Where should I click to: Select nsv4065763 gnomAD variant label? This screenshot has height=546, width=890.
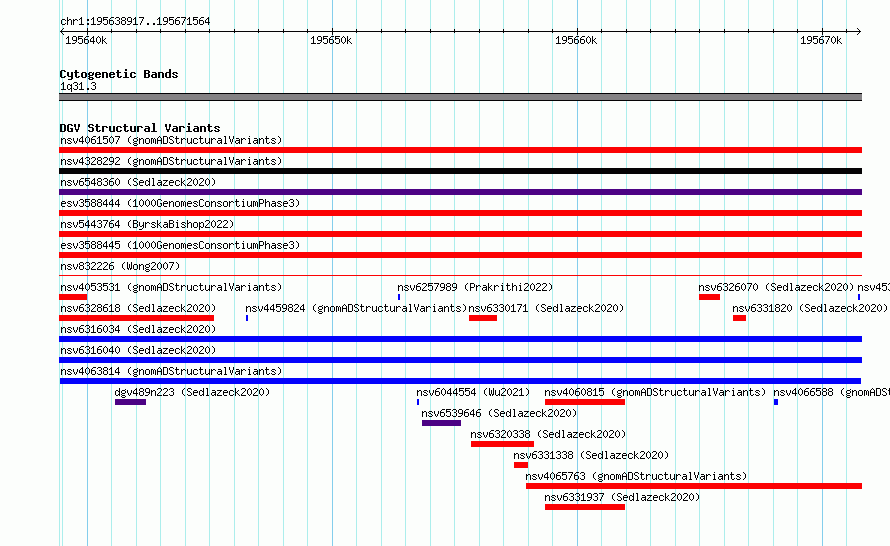(x=636, y=476)
